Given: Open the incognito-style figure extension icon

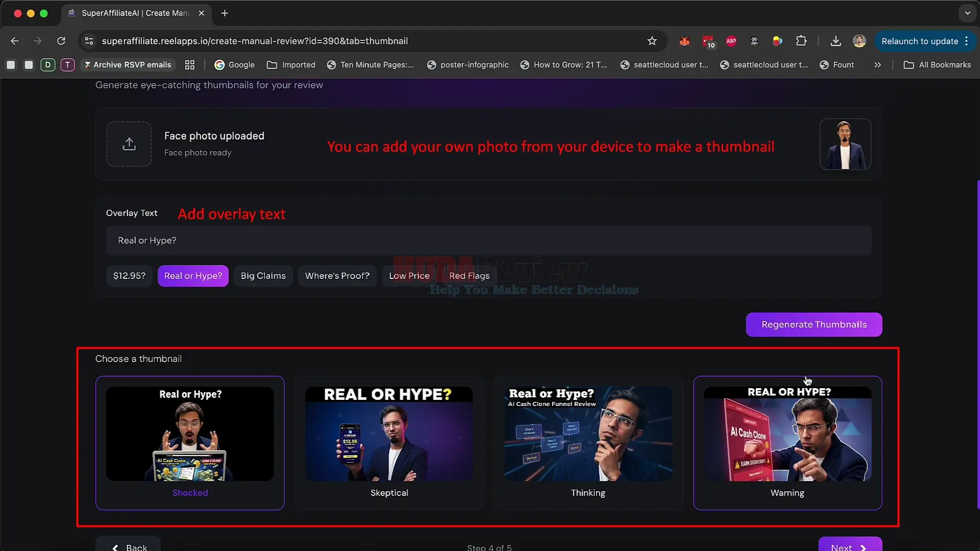Looking at the screenshot, I should click(x=754, y=41).
